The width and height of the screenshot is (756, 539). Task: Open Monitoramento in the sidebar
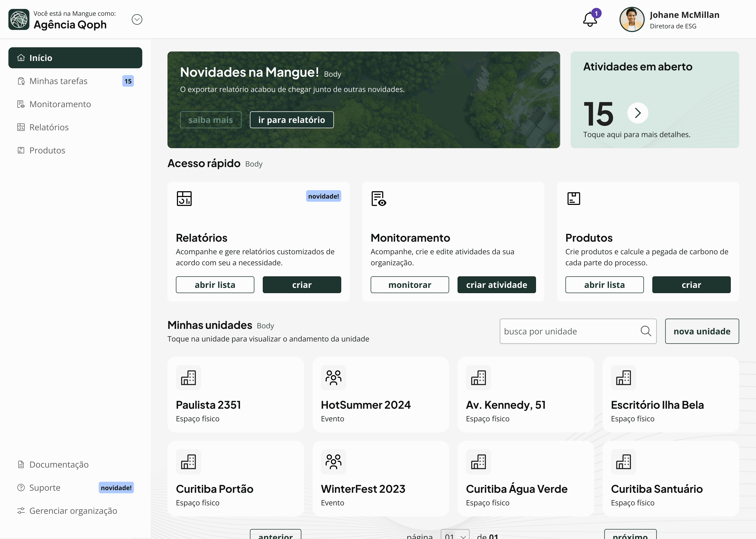[75, 104]
